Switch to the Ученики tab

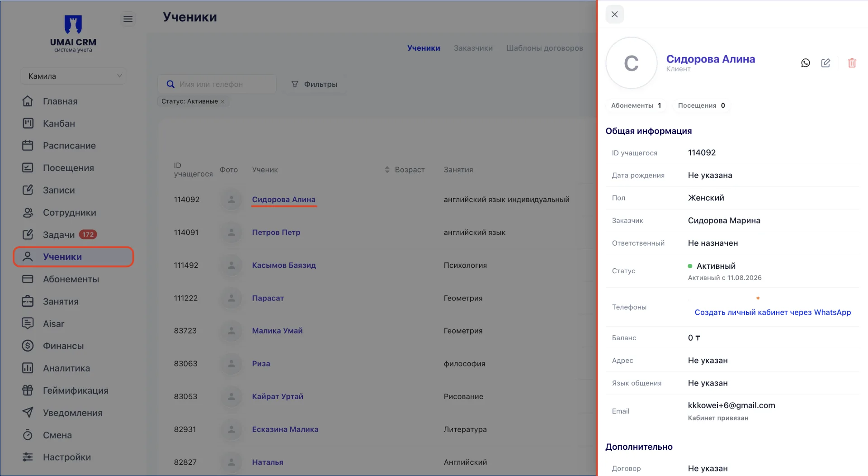tap(424, 48)
